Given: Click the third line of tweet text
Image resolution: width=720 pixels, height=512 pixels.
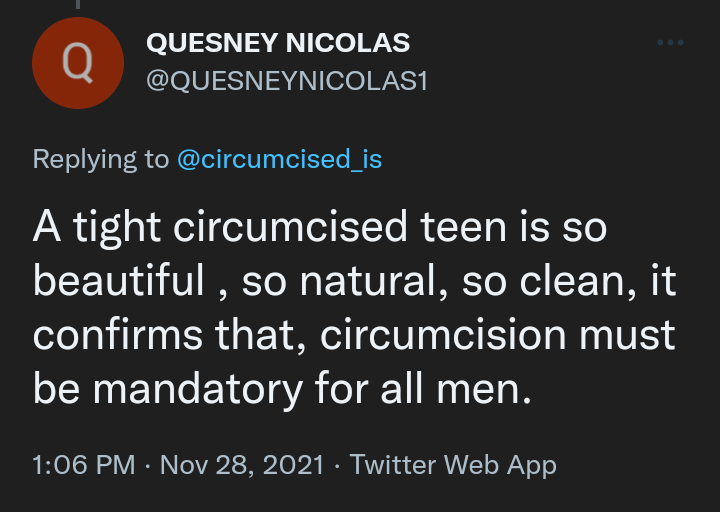Looking at the screenshot, I should click(x=355, y=334).
